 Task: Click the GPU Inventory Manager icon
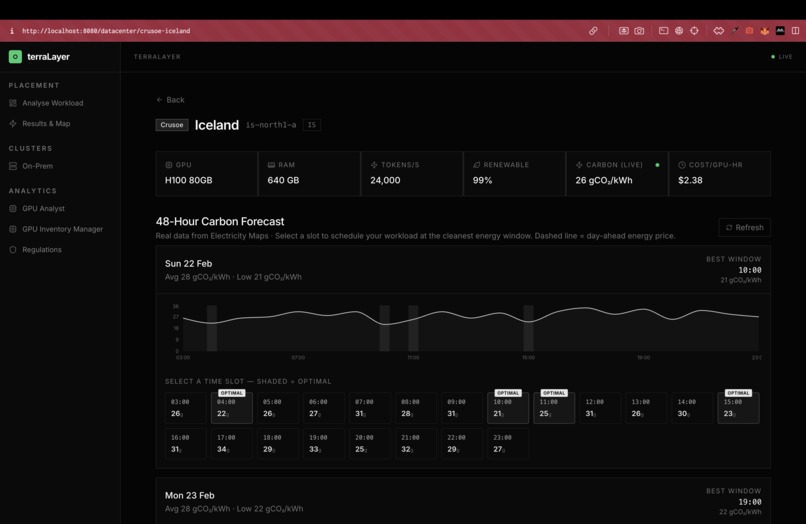(13, 229)
